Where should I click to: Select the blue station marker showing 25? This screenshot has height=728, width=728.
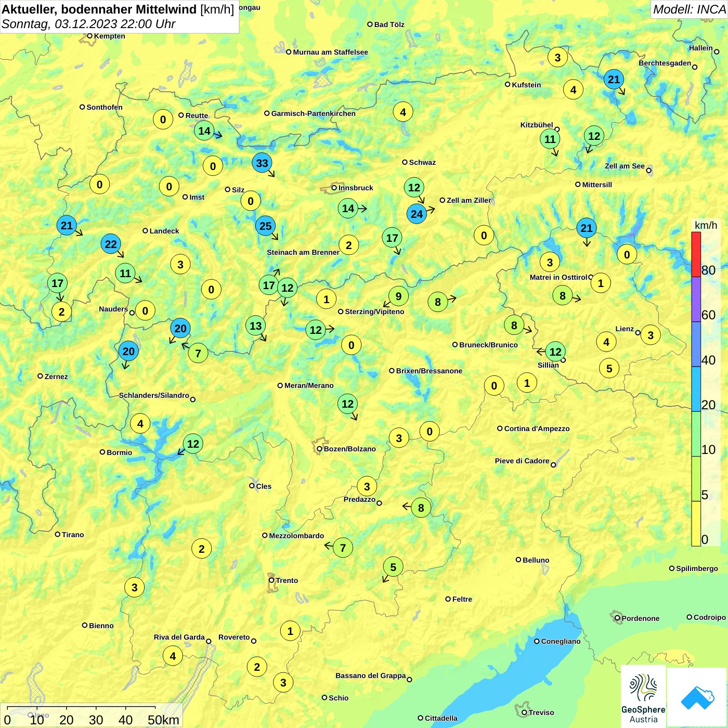click(x=265, y=226)
